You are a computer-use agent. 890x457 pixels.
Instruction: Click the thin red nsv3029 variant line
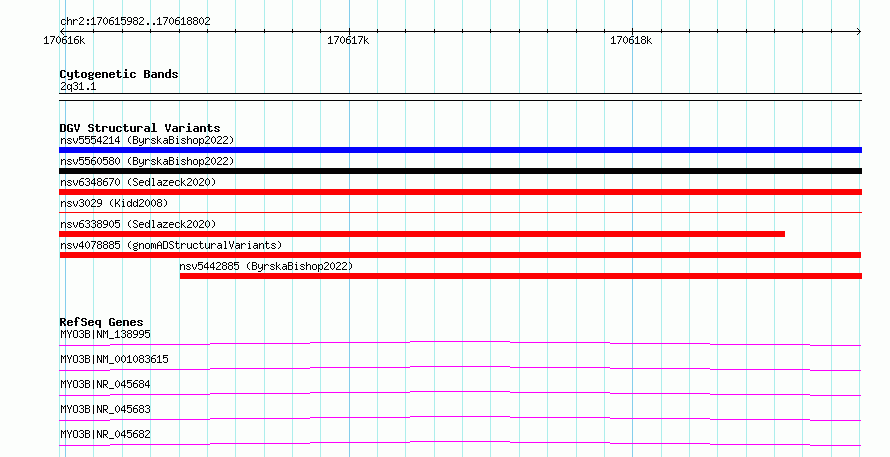[x=460, y=212]
